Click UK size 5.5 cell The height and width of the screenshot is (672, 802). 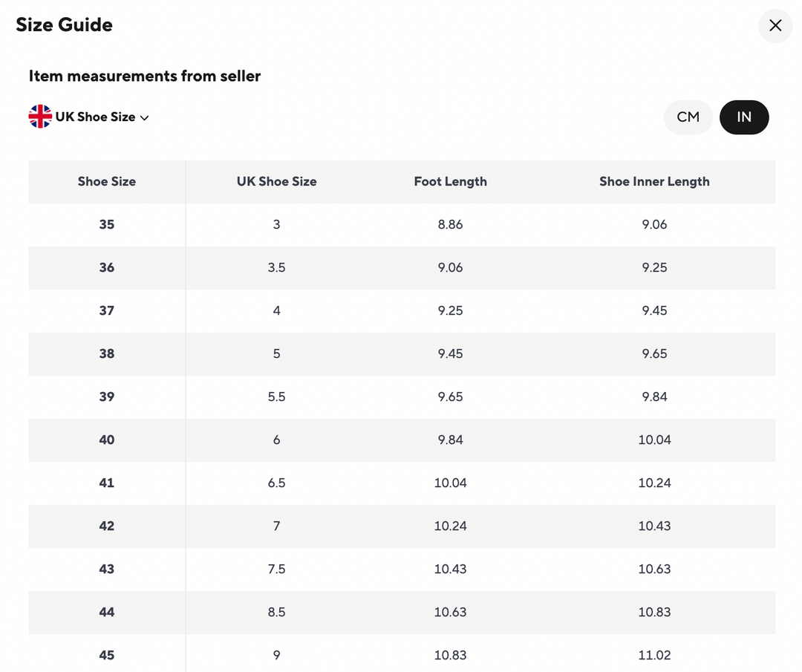276,397
